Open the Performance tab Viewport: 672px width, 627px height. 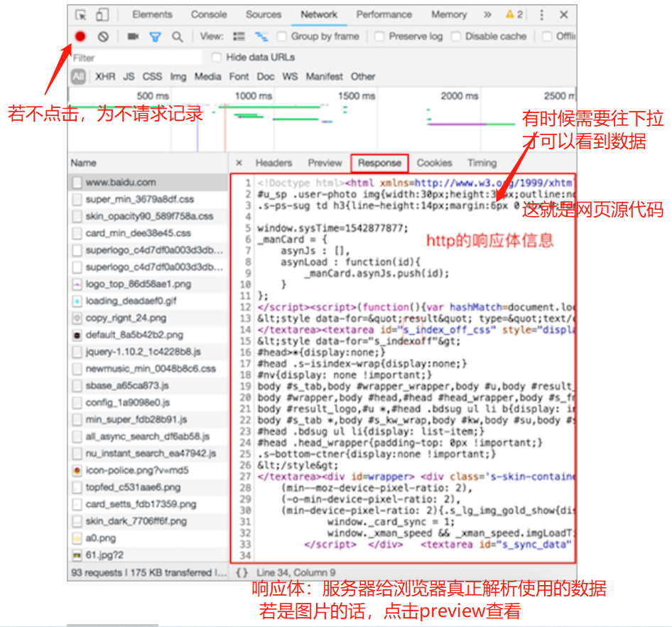click(x=384, y=15)
